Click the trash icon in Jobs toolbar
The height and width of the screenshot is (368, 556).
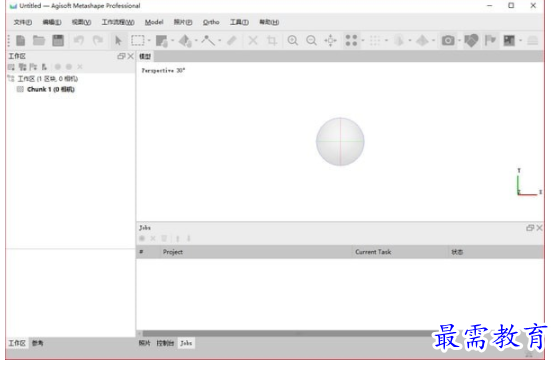tap(164, 239)
